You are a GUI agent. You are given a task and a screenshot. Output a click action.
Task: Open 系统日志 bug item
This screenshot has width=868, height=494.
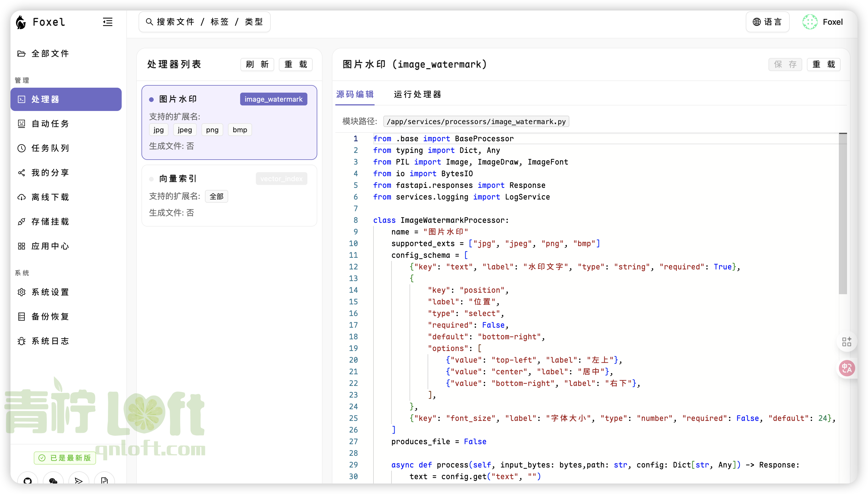(x=50, y=341)
